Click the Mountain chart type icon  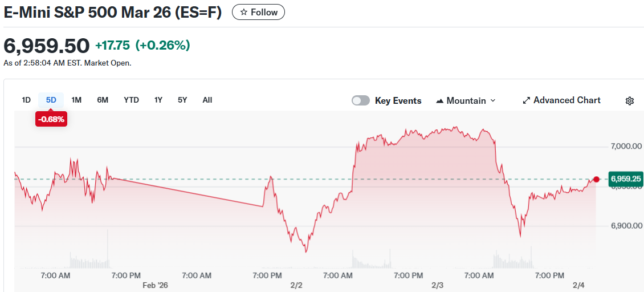coord(440,101)
